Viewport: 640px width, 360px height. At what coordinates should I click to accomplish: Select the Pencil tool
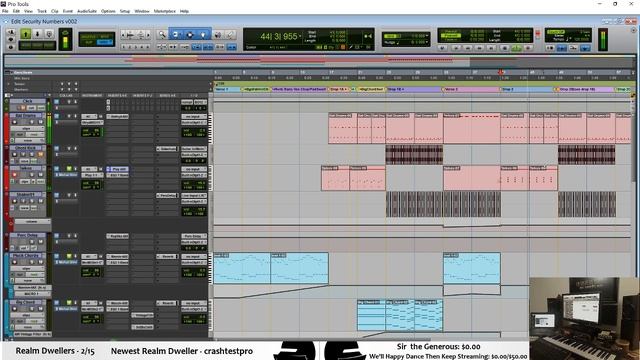tap(230, 35)
